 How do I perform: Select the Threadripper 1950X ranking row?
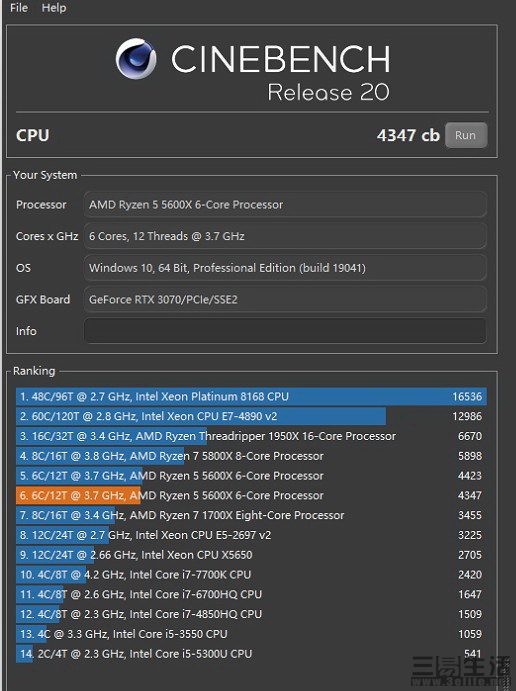coord(251,436)
